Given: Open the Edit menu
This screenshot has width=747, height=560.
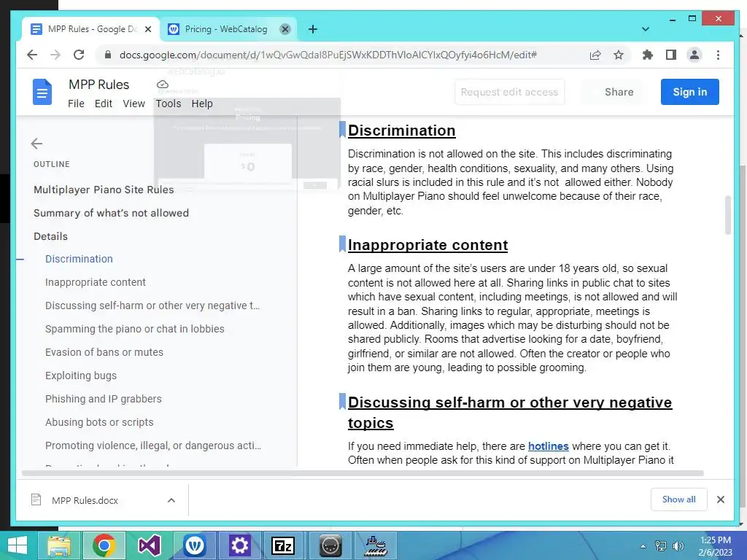Looking at the screenshot, I should [104, 104].
